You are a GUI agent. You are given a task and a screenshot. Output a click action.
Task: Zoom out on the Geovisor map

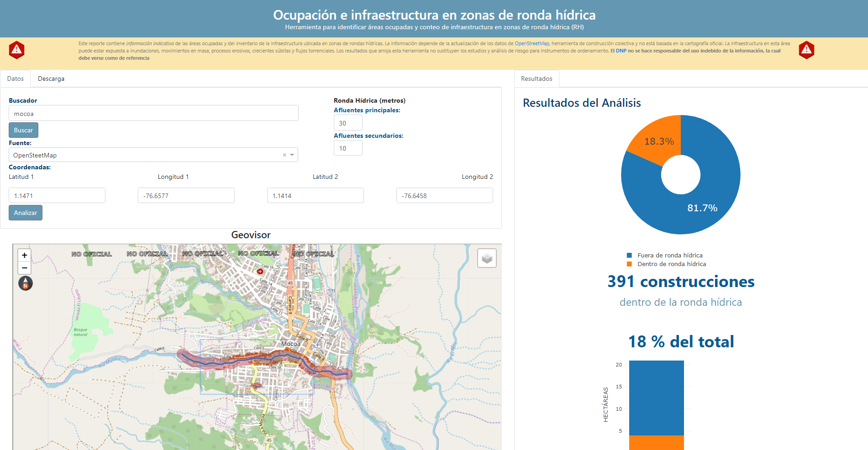coord(25,268)
